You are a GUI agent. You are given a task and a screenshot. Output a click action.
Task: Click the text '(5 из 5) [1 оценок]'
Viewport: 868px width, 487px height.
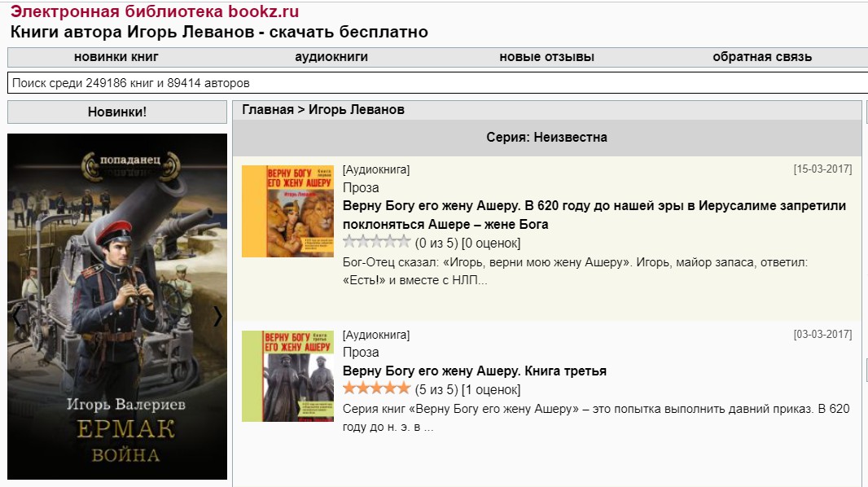(x=467, y=389)
